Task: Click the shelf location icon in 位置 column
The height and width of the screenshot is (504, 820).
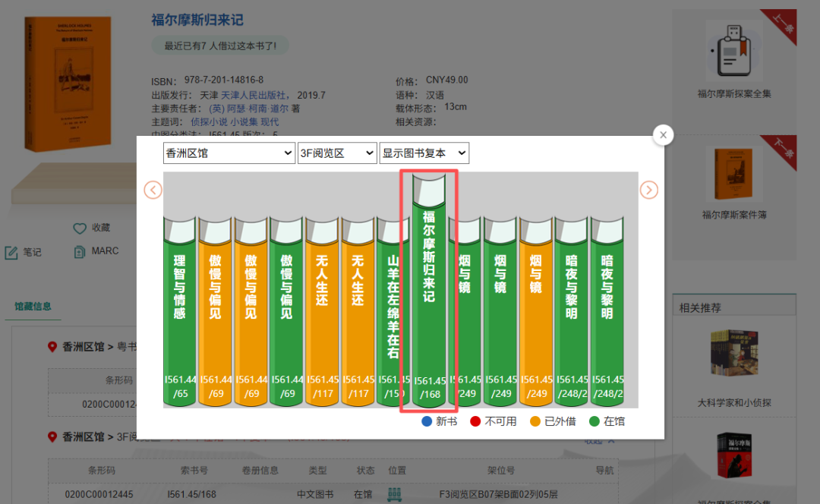Action: pos(394,494)
